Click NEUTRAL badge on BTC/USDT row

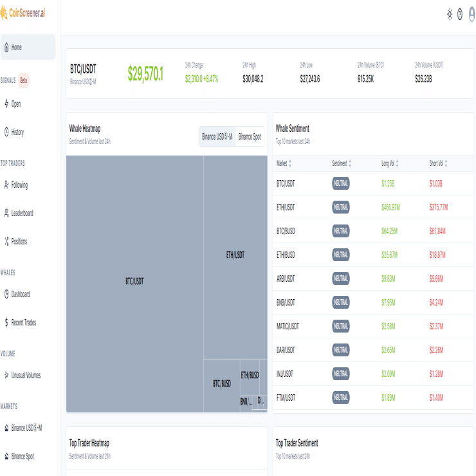341,183
